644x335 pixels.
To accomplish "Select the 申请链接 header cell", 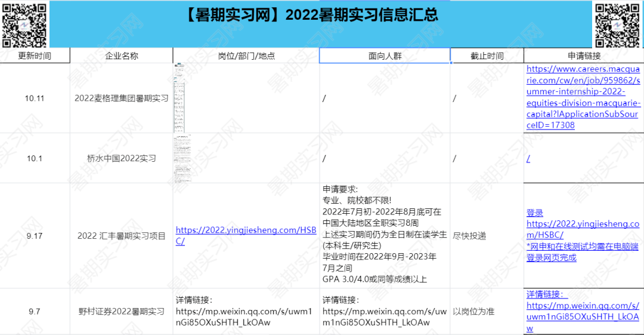I will coord(584,56).
